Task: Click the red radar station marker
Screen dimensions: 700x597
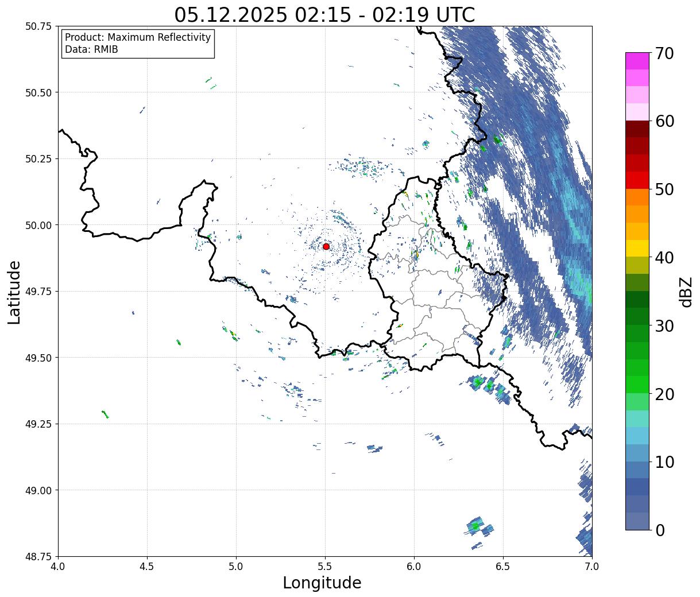Action: pyautogui.click(x=326, y=246)
